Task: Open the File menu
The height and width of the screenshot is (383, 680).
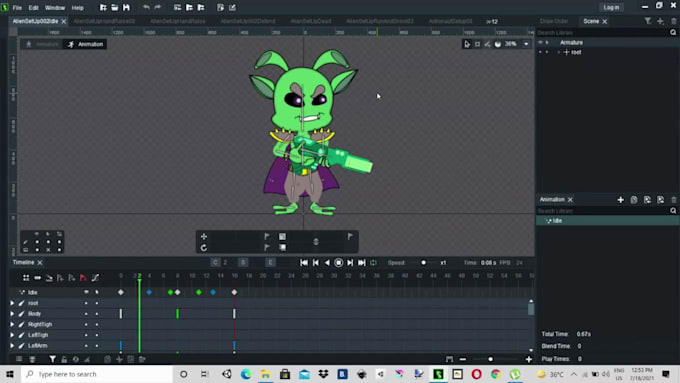Action: (17, 7)
